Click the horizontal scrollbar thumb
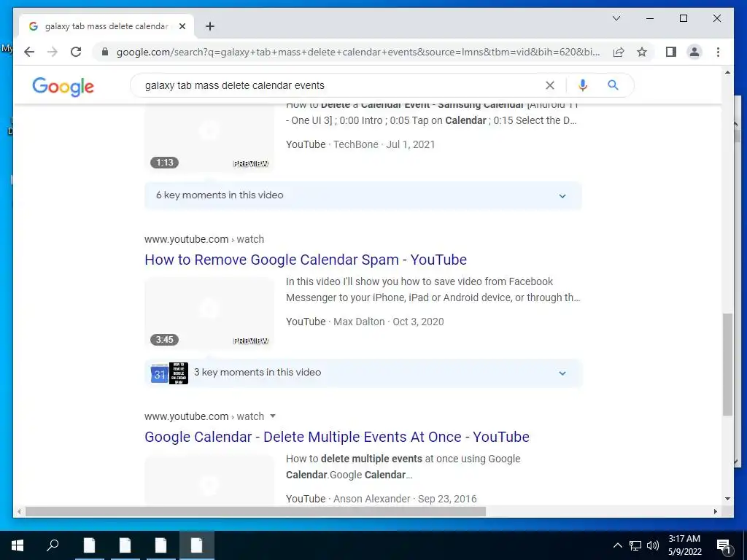Image resolution: width=747 pixels, height=560 pixels. pyautogui.click(x=255, y=511)
